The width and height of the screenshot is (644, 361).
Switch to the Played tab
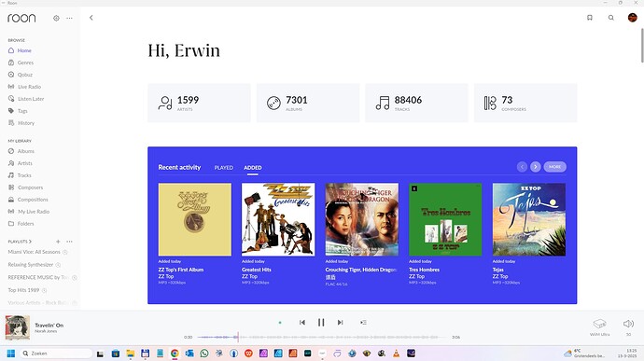pyautogui.click(x=223, y=168)
